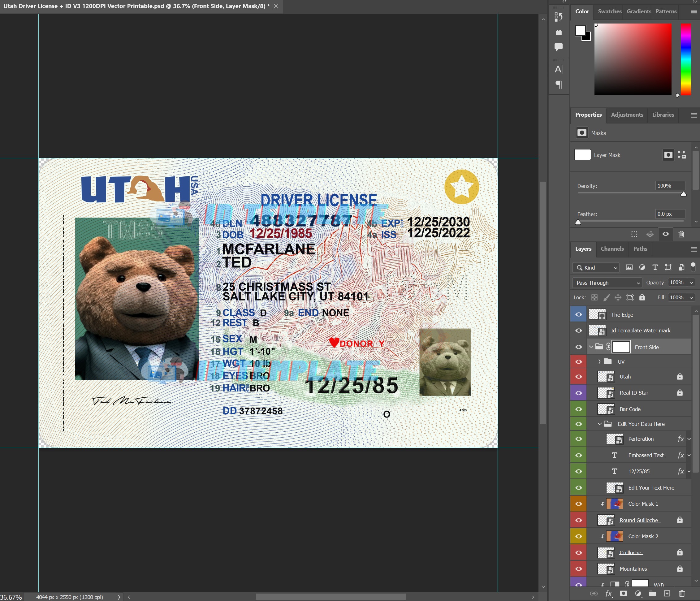Click the foreground color swatch
The image size is (700, 601).
coord(580,30)
